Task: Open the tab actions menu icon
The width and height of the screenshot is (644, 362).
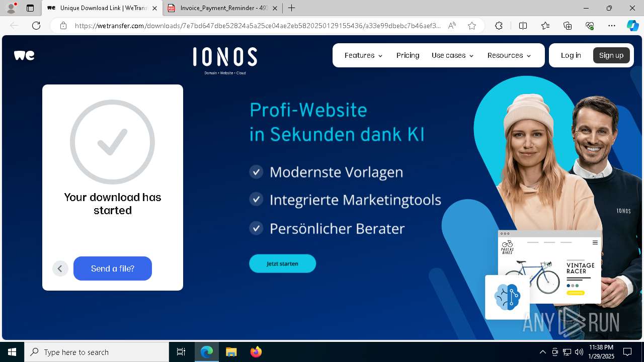Action: (x=30, y=8)
